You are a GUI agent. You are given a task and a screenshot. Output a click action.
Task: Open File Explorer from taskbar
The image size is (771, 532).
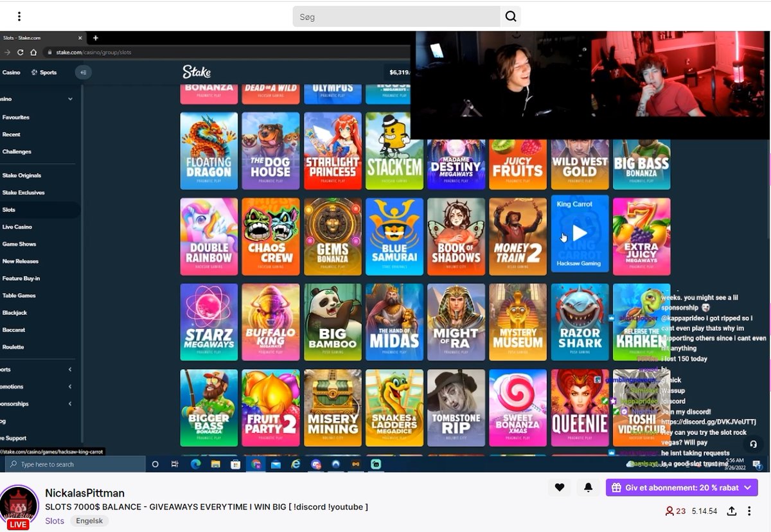click(215, 464)
